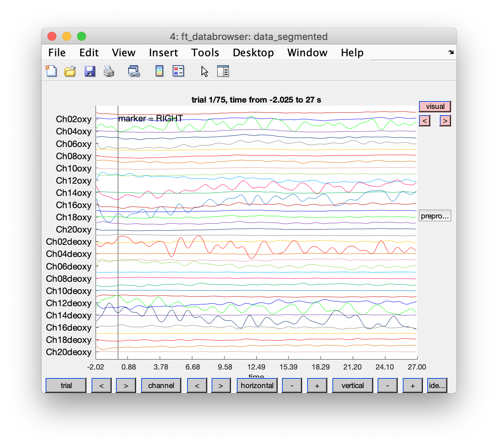
Task: Open the Tools menu
Action: pos(205,53)
